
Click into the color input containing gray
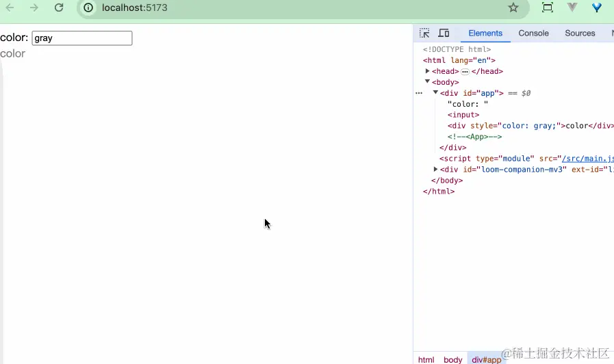pos(82,38)
